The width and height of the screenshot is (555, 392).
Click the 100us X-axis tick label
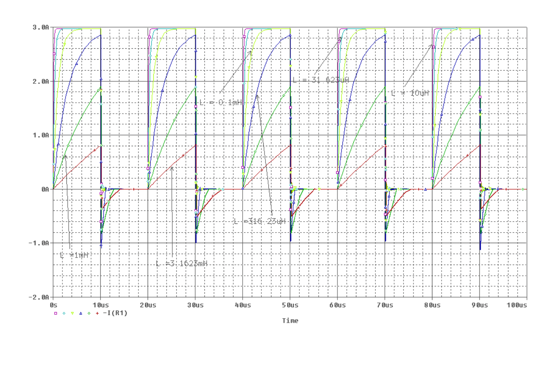516,305
